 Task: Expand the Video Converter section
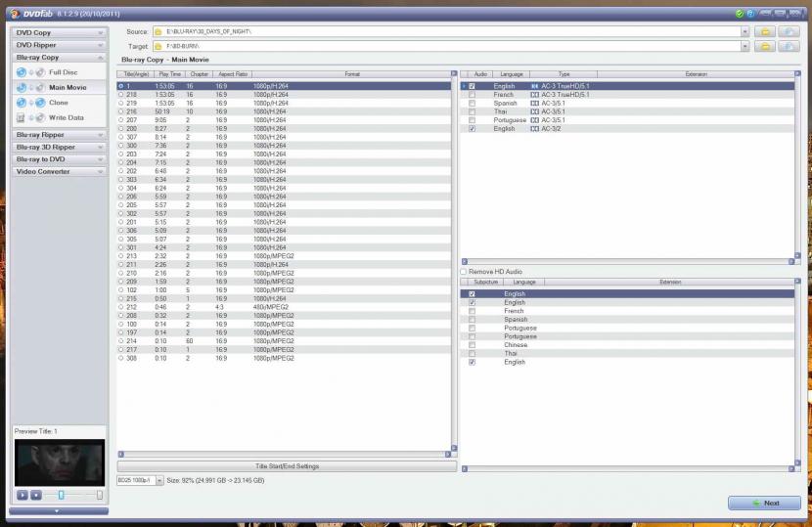(x=59, y=171)
